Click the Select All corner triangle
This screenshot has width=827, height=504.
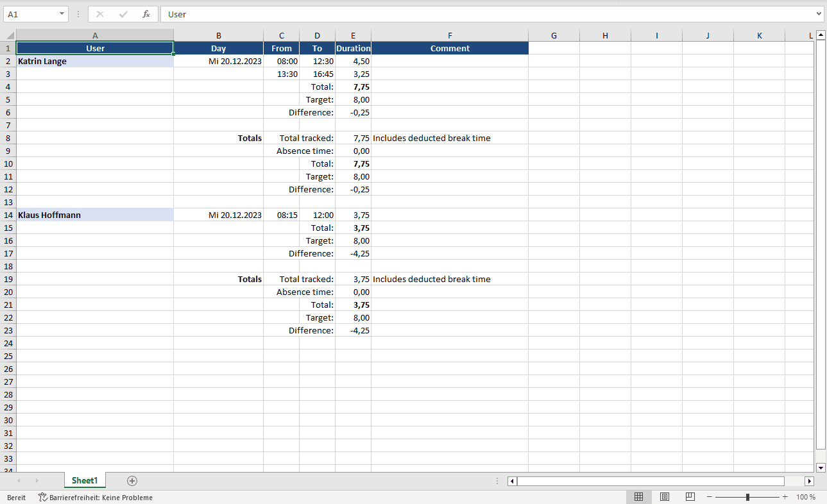pos(10,36)
